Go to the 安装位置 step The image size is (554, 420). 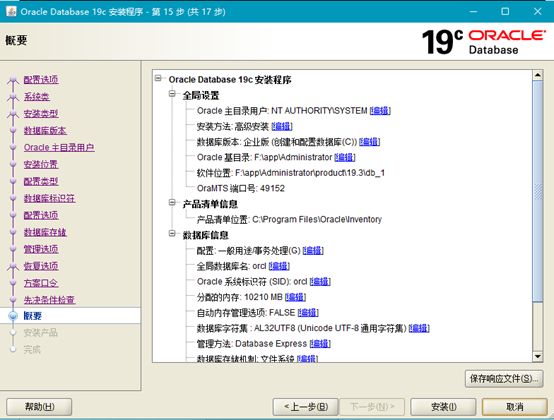(x=41, y=165)
